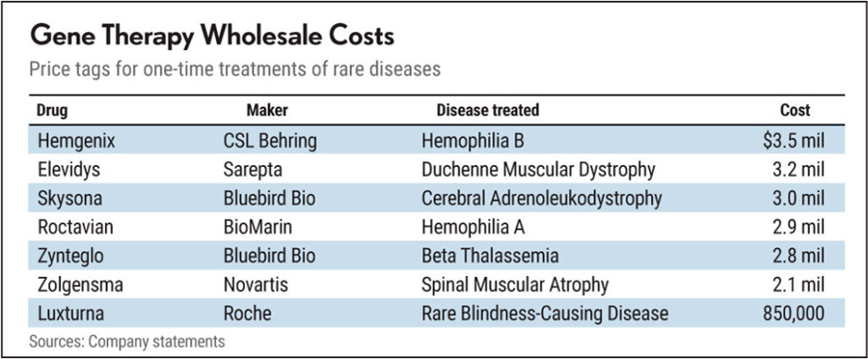Select Duchenne Muscular Dystrophy cell
Viewport: 868px width, 359px height.
click(x=538, y=171)
